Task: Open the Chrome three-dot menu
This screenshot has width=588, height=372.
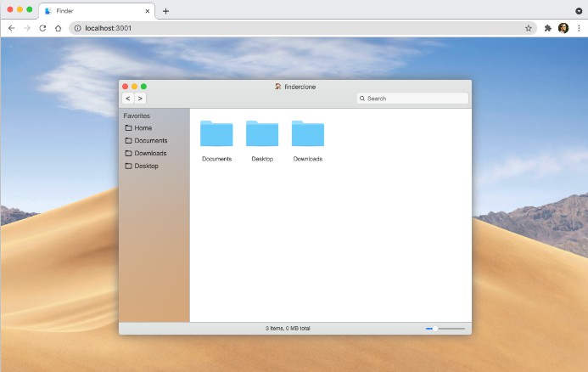Action: (x=578, y=28)
